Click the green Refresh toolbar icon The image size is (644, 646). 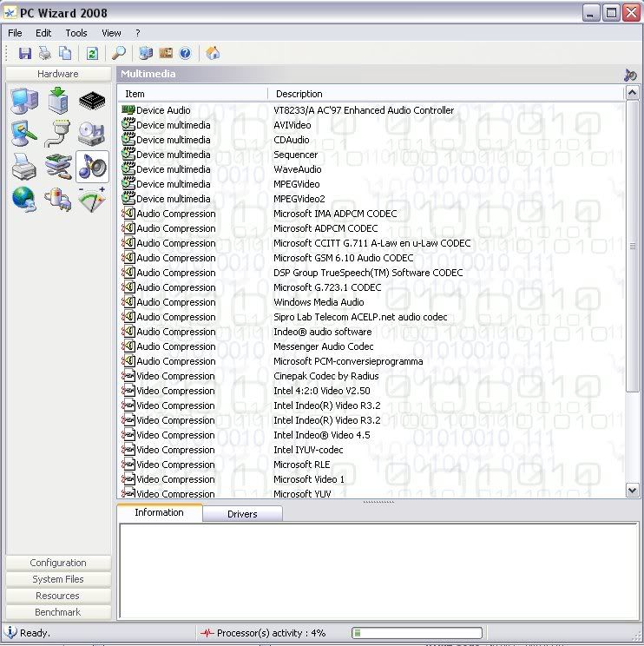click(92, 53)
